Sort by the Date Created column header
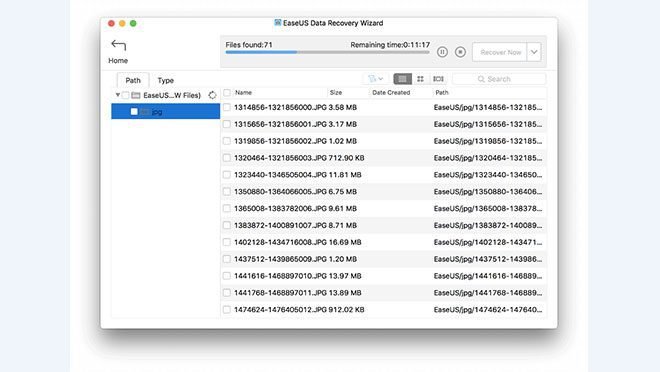 391,93
